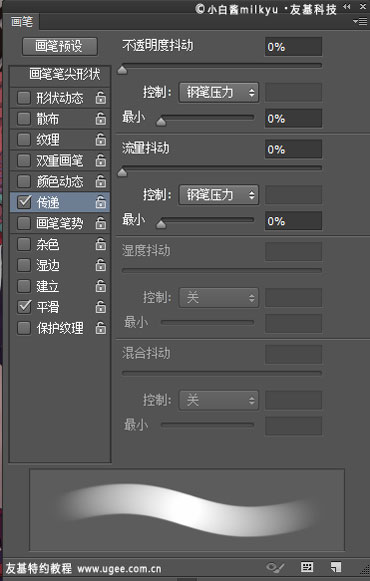Uncheck the 传递 checkbox
This screenshot has width=370, height=581.
(x=24, y=202)
